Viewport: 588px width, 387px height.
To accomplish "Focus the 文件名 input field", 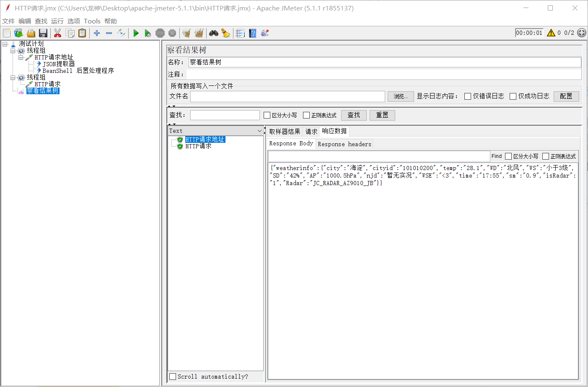I will (x=288, y=96).
